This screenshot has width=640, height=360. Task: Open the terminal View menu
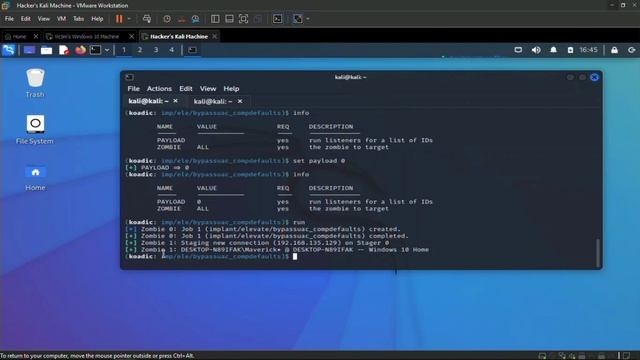pos(208,89)
